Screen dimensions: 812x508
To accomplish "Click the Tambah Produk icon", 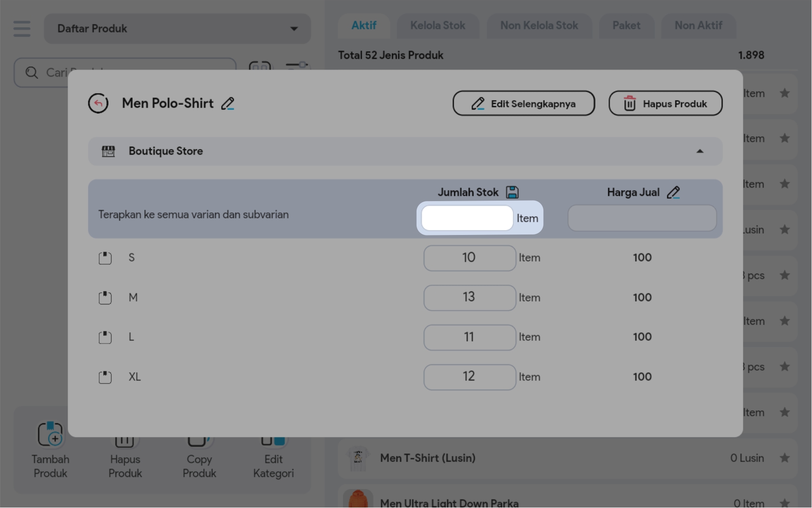I will tap(50, 434).
